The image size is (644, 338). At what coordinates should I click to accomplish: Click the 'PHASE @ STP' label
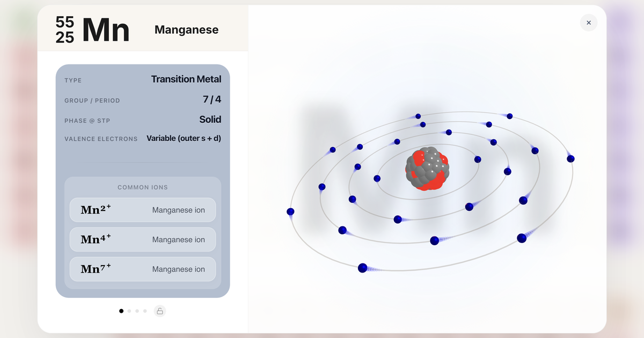[x=87, y=121]
